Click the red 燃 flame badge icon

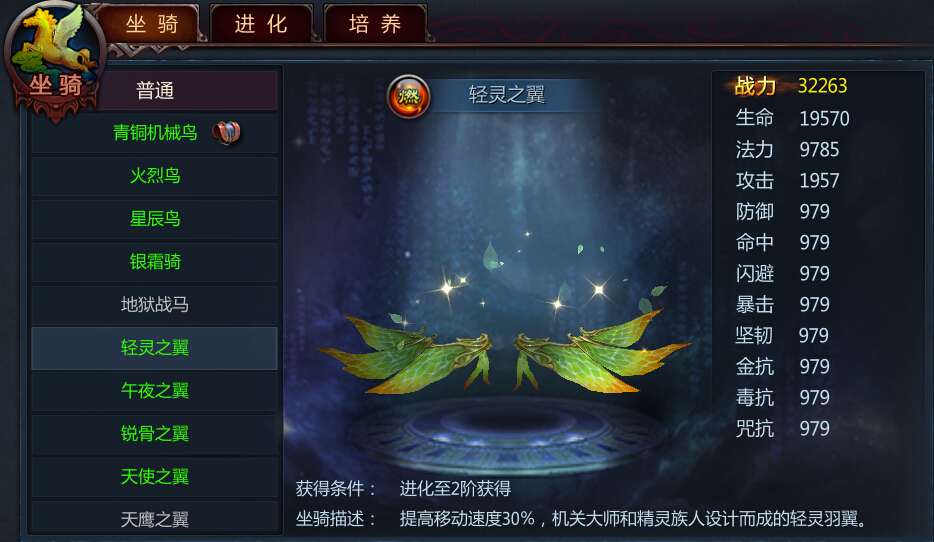click(409, 96)
